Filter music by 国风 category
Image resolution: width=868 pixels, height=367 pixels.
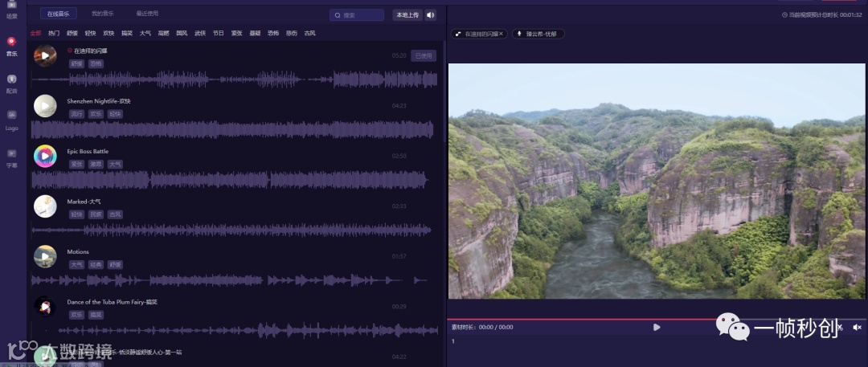[182, 33]
